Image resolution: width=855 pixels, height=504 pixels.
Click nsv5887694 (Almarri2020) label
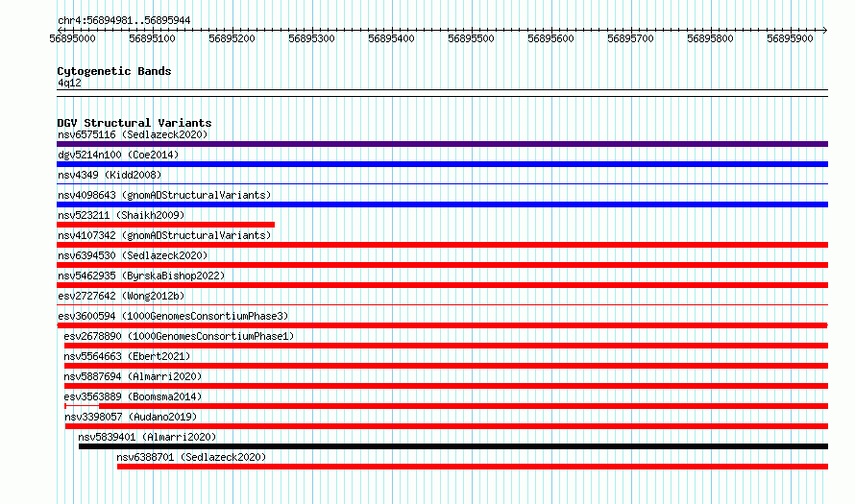coord(133,376)
